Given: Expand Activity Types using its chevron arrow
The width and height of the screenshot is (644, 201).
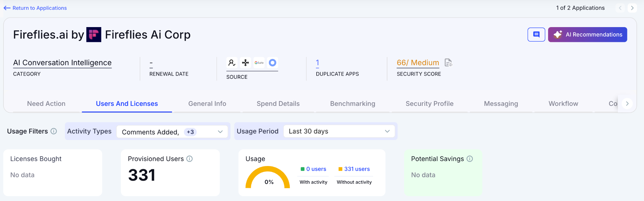Looking at the screenshot, I should click(220, 132).
